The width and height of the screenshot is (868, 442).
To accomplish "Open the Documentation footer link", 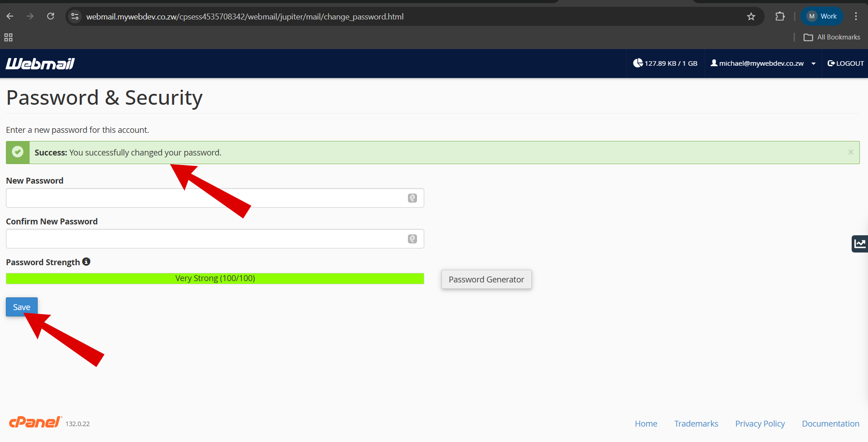I will pos(830,423).
